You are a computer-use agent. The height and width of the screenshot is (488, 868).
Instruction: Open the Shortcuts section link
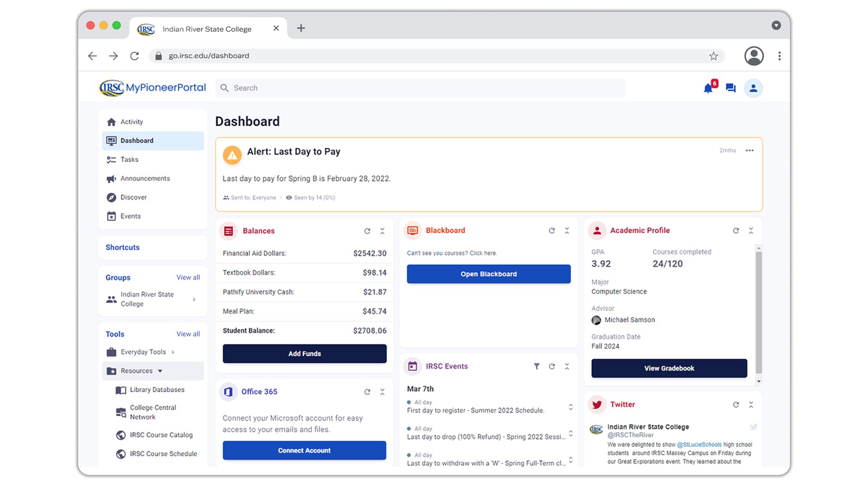point(123,248)
